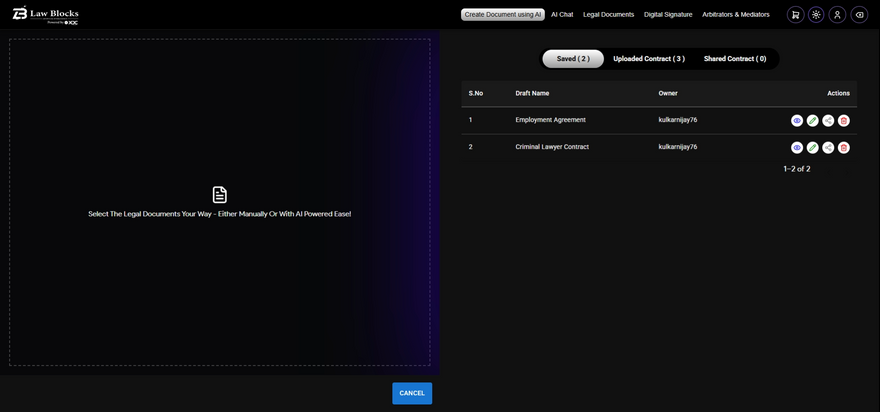Viewport: 880px width, 412px height.
Task: Open AI Chat from the navigation
Action: tap(562, 15)
